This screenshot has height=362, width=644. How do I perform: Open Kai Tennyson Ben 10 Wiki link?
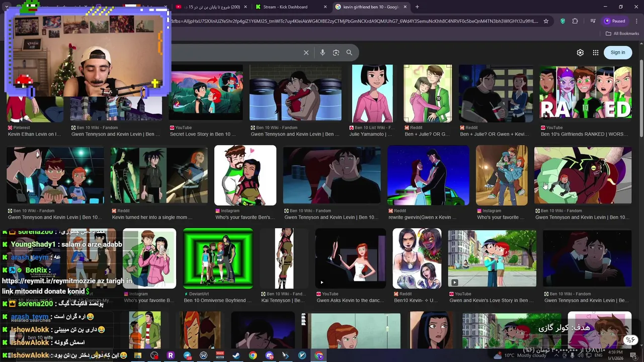(283, 301)
